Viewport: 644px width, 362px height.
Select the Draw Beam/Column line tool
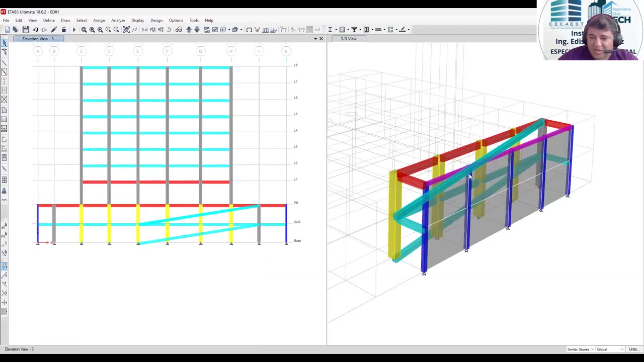[5, 63]
